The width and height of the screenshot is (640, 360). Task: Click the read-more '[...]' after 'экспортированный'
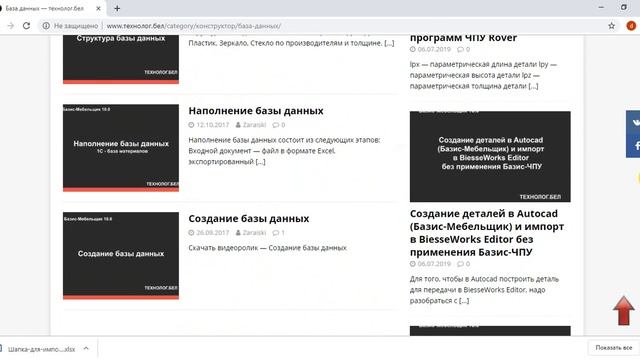tap(260, 162)
